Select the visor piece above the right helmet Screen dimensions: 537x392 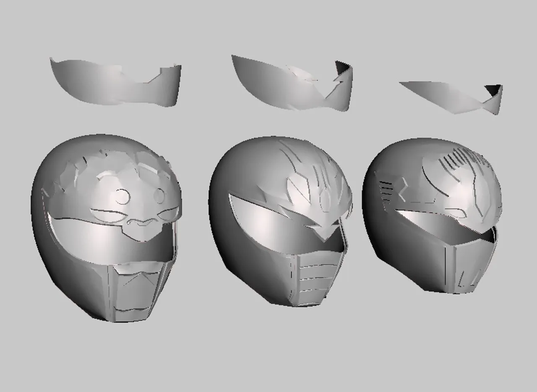pyautogui.click(x=451, y=98)
